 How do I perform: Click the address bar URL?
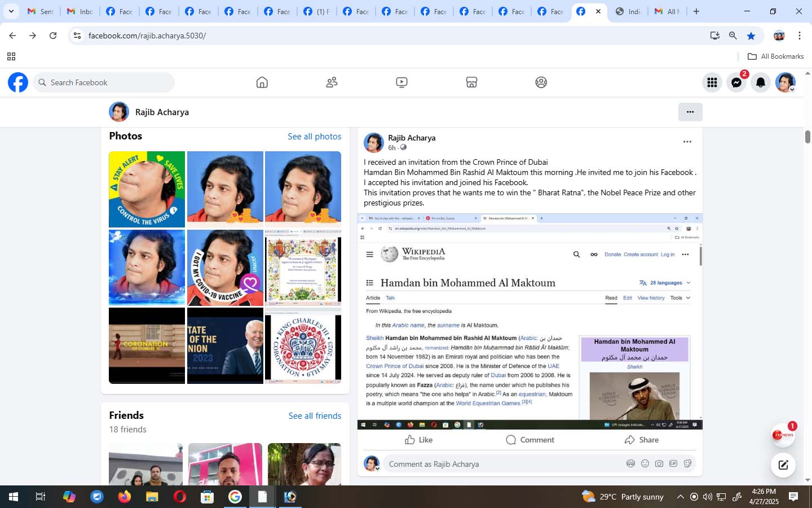(147, 36)
